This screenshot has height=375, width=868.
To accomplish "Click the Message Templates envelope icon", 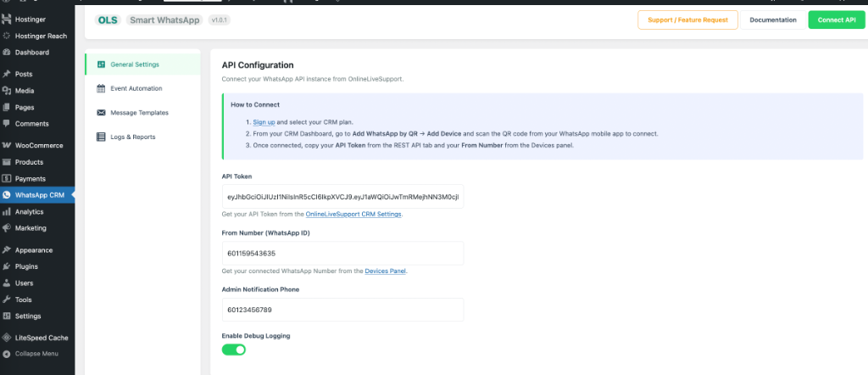I will click(101, 113).
